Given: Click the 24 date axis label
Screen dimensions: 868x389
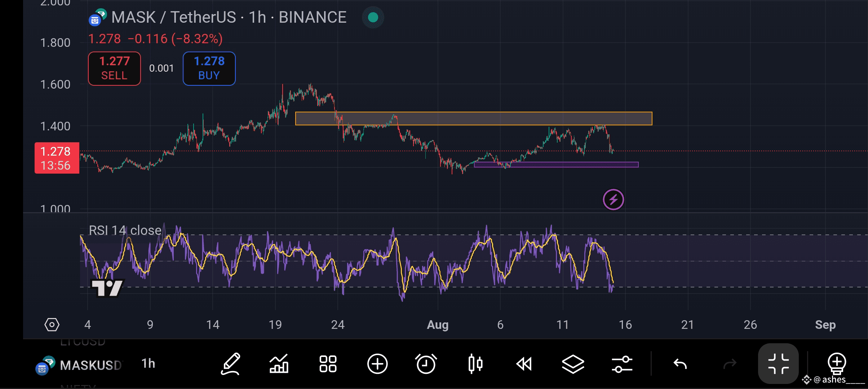Looking at the screenshot, I should (338, 325).
